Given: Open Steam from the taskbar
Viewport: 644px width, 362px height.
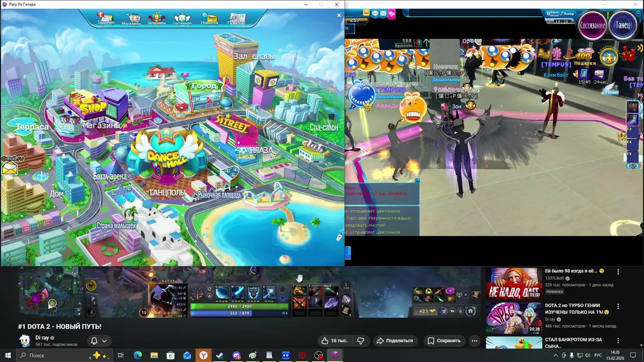Looking at the screenshot, I should pyautogui.click(x=220, y=355).
